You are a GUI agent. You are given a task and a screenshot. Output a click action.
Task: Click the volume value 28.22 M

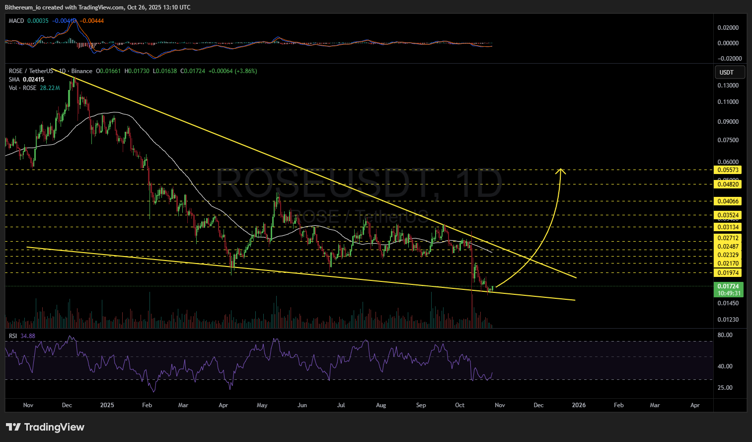[52, 87]
